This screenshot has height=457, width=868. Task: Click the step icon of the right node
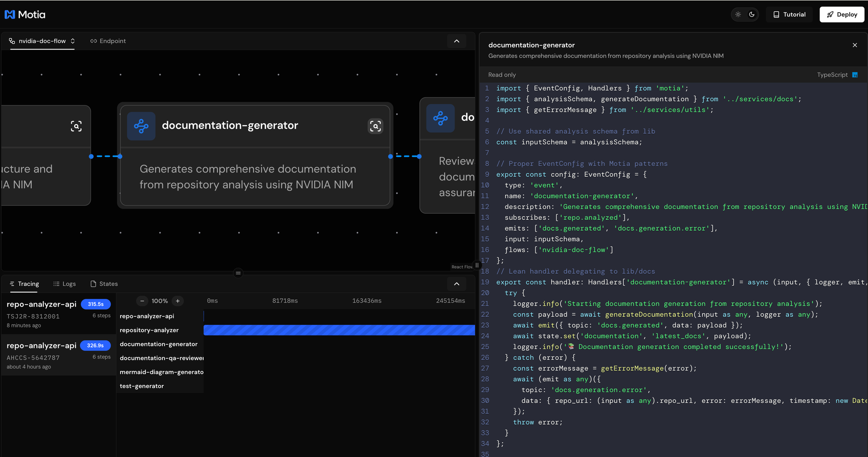[x=441, y=118]
